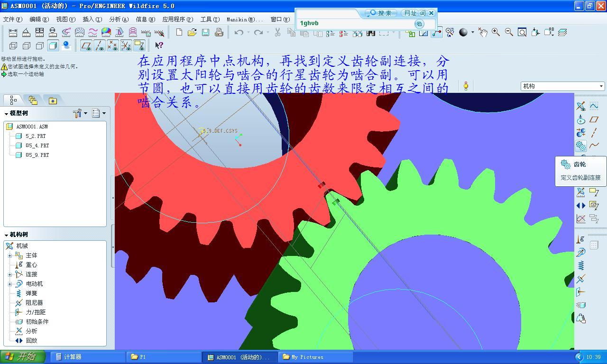
Task: Click the Angle measure icon
Action: 26,32
